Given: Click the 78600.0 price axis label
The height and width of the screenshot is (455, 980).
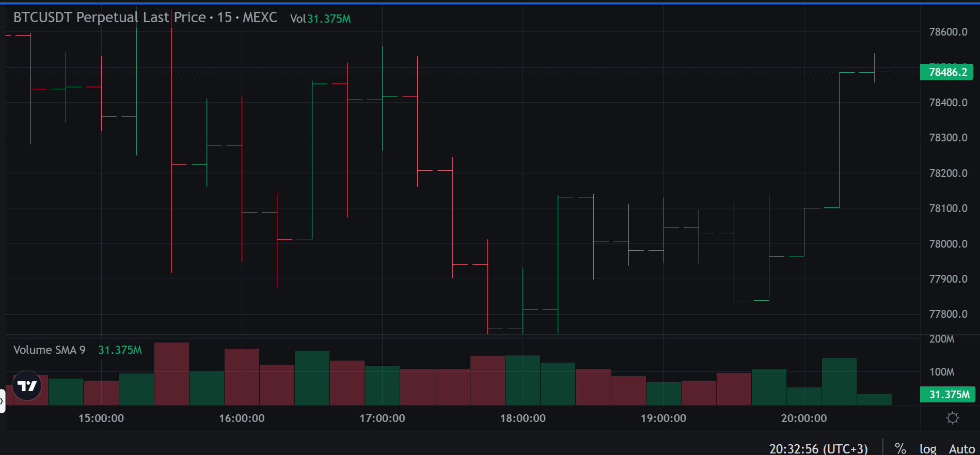Looking at the screenshot, I should (948, 32).
